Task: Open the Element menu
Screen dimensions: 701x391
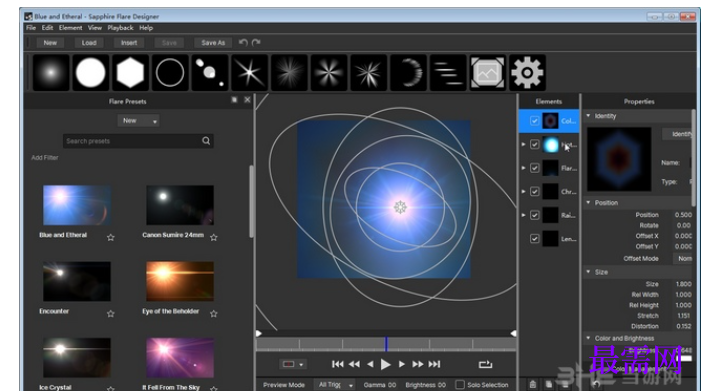Action: click(70, 28)
